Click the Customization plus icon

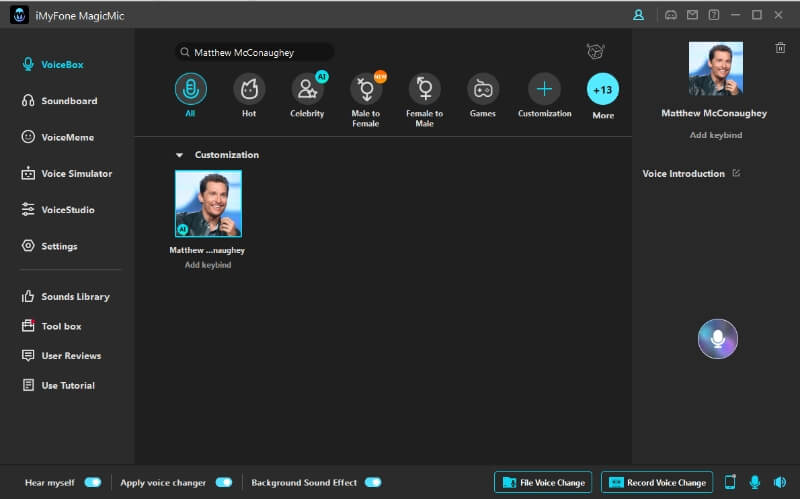click(544, 89)
